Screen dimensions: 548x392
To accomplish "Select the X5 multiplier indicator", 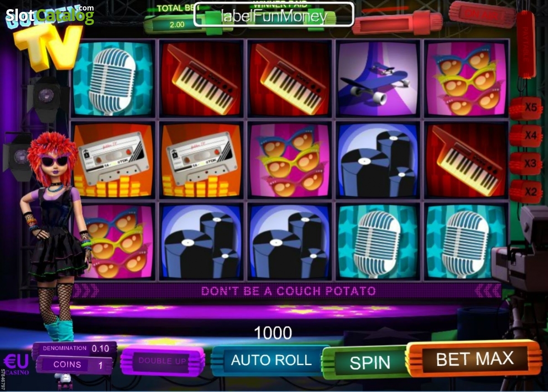I will pyautogui.click(x=526, y=108).
